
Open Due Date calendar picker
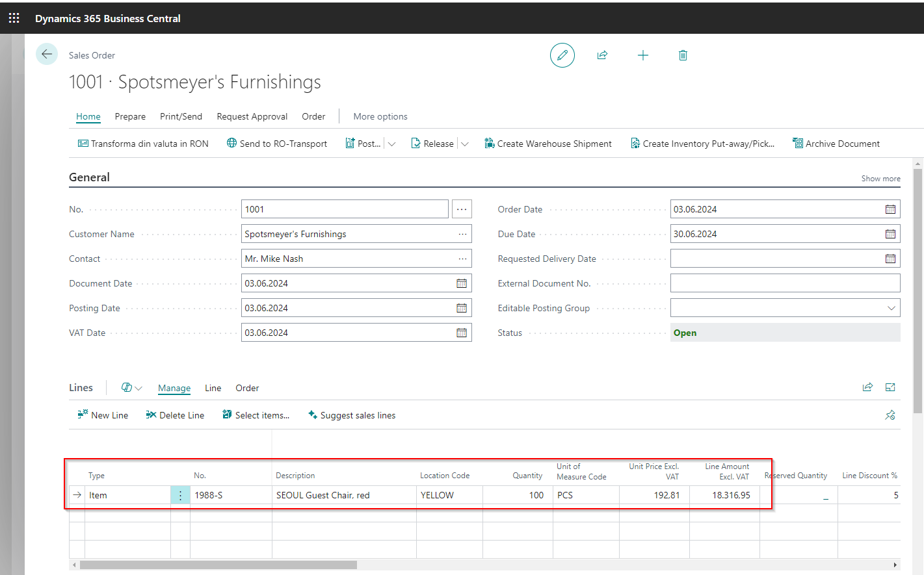tap(890, 234)
